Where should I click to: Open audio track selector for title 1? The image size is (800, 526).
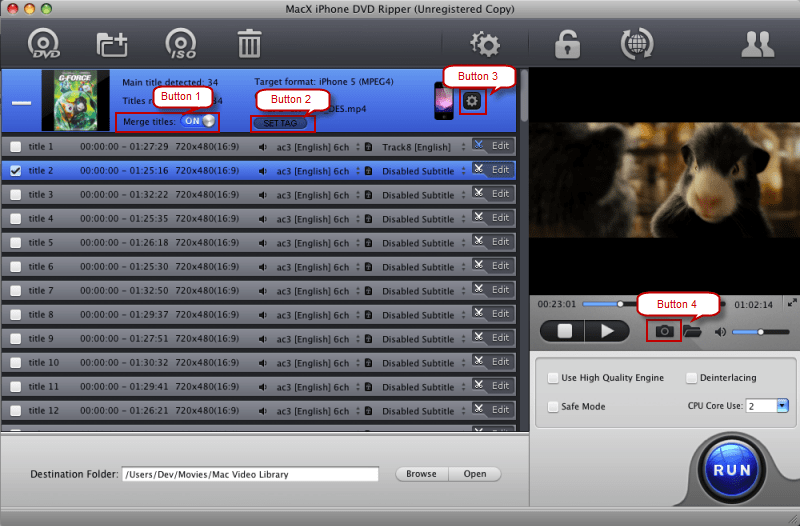click(x=318, y=147)
